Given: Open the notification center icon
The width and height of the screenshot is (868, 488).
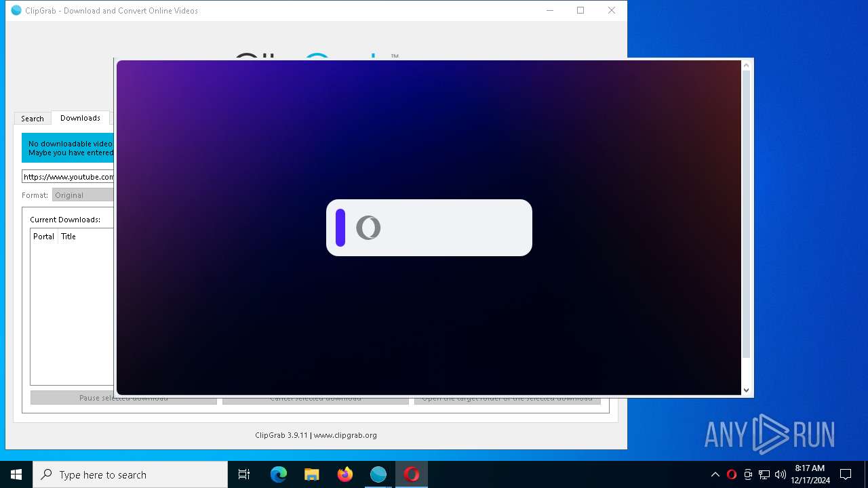Looking at the screenshot, I should [846, 474].
